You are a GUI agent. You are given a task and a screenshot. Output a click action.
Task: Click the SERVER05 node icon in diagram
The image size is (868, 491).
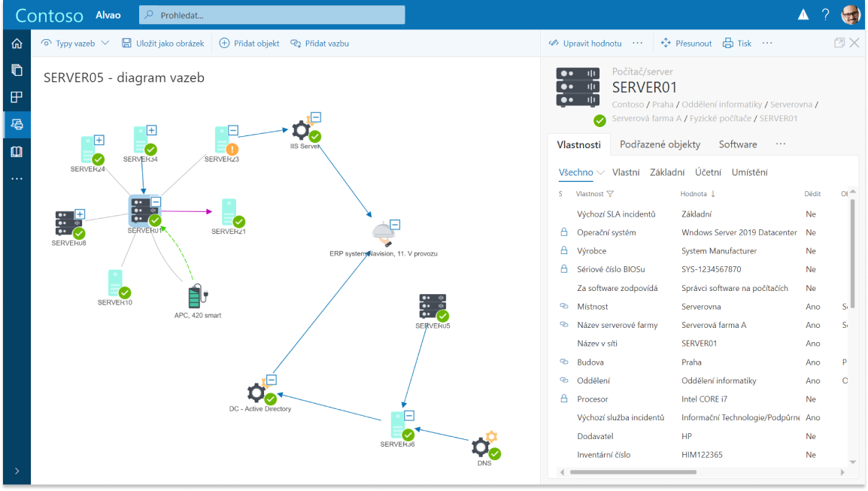click(x=432, y=308)
